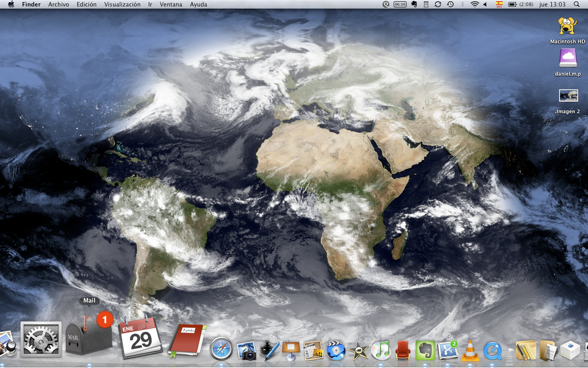Screen dimensions: 588x368
Task: Open the Ayuda menu
Action: [x=198, y=5]
